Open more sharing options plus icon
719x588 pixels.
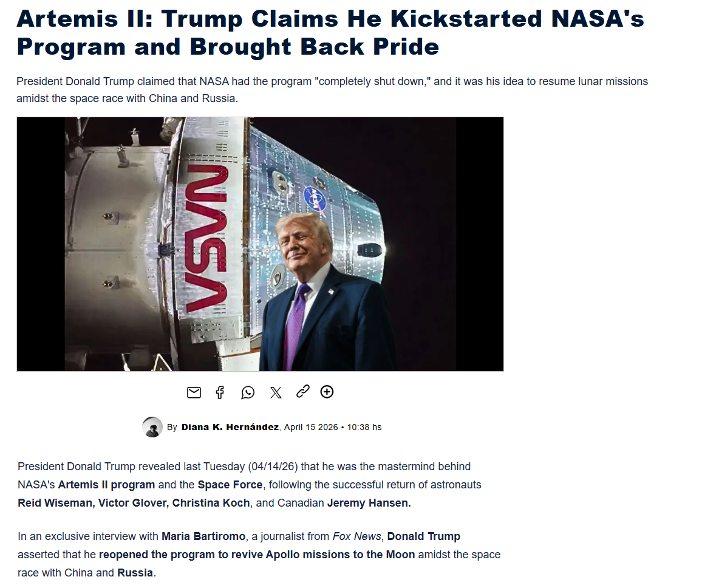coord(327,392)
